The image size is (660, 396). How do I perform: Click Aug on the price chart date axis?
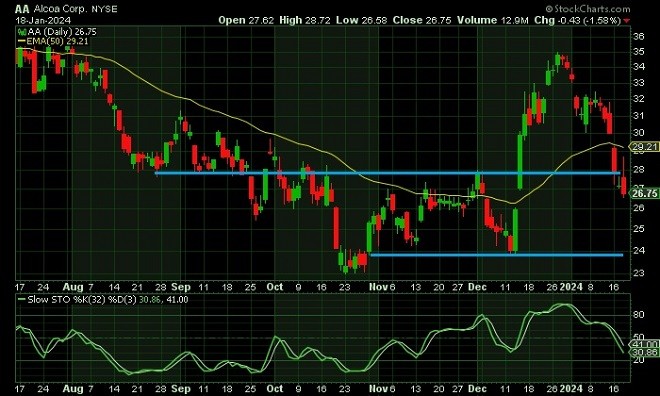coord(73,287)
